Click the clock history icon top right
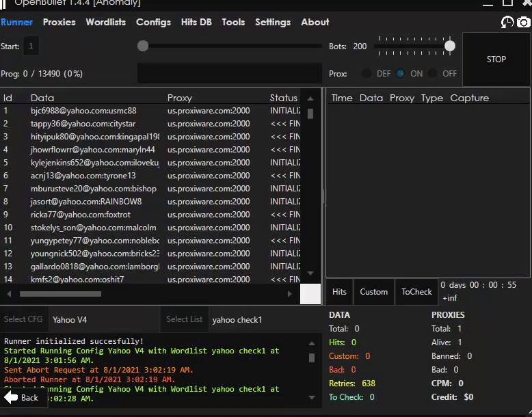 pyautogui.click(x=507, y=23)
